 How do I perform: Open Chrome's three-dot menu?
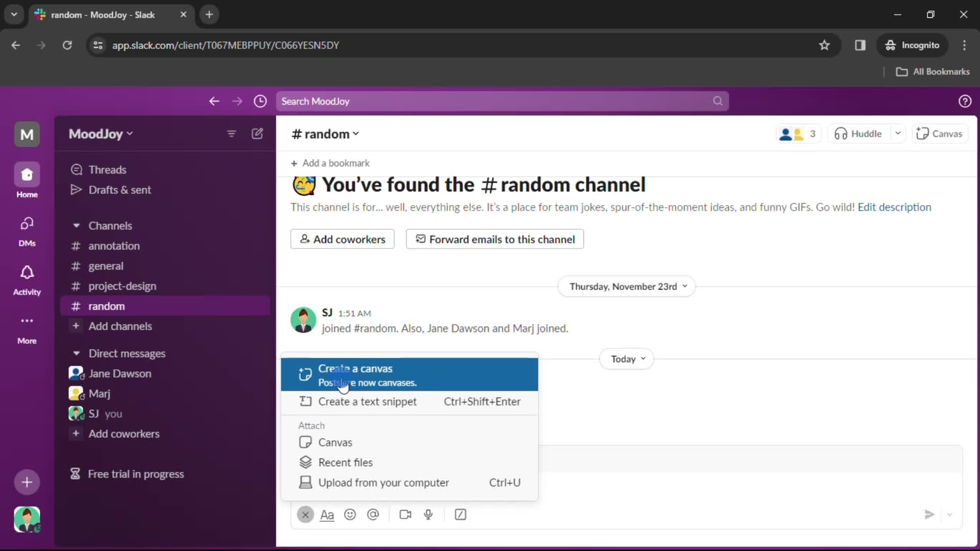point(964,45)
